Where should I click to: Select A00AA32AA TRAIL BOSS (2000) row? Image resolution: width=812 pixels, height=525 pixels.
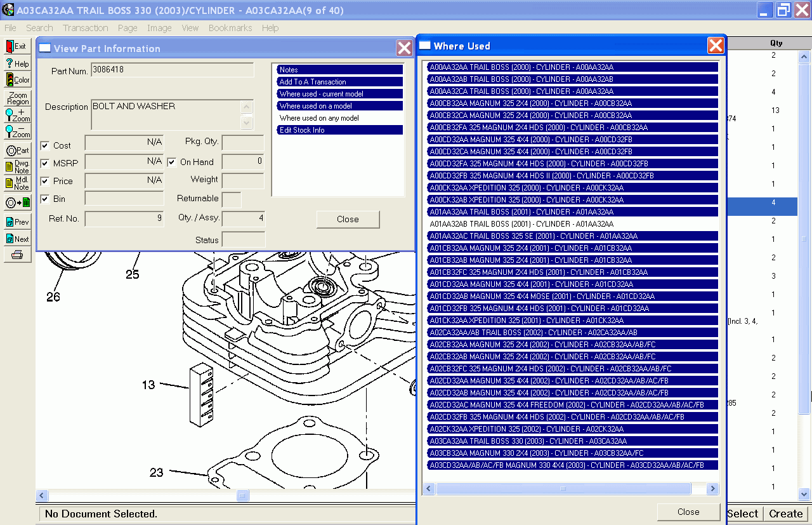pyautogui.click(x=573, y=67)
